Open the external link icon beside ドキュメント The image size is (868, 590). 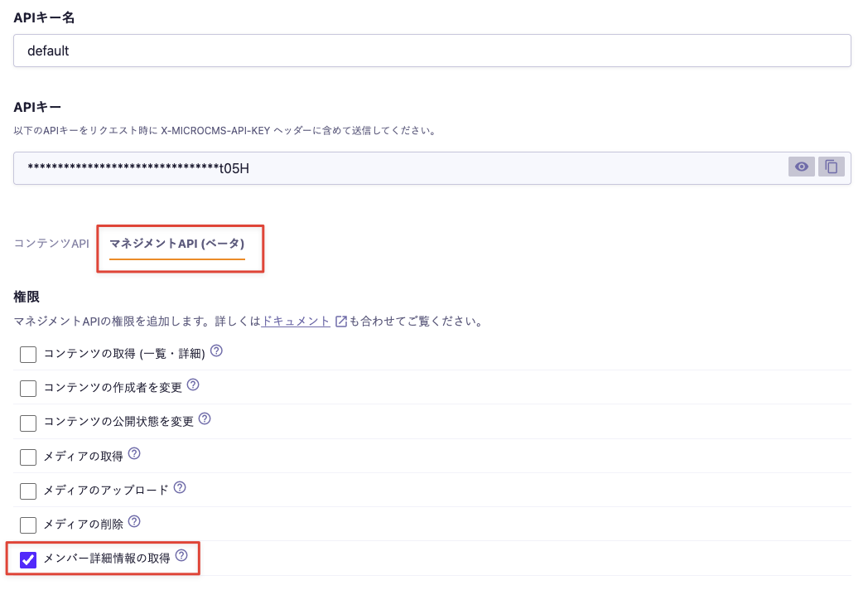(x=340, y=322)
